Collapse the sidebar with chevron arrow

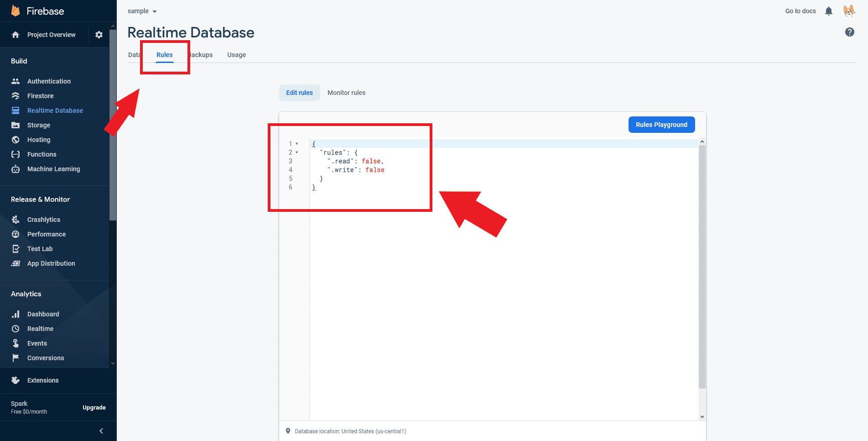101,431
